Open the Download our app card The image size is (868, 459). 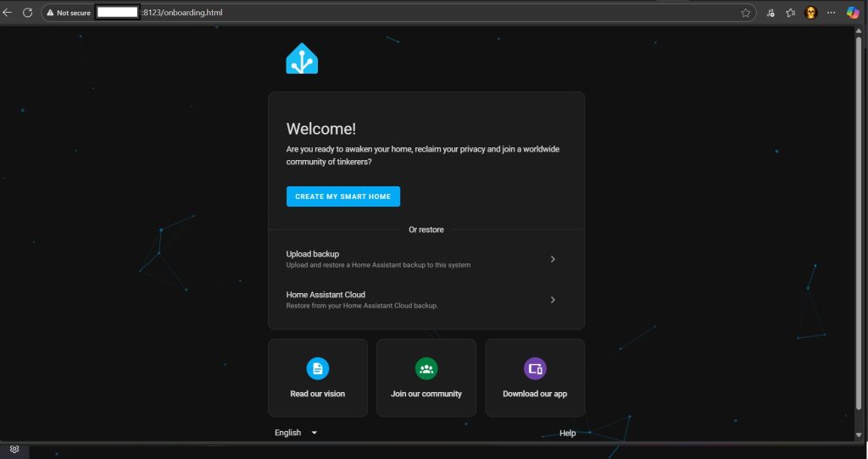(535, 378)
